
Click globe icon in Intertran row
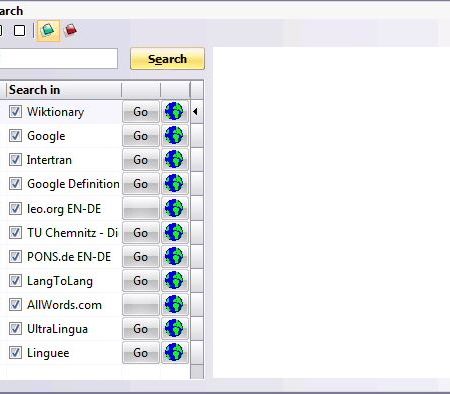point(174,159)
